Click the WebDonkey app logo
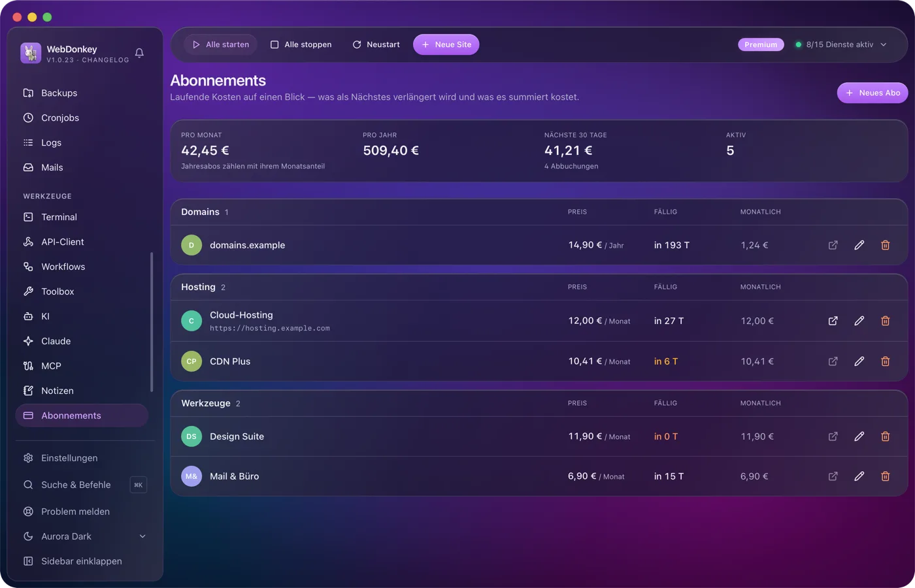 31,53
